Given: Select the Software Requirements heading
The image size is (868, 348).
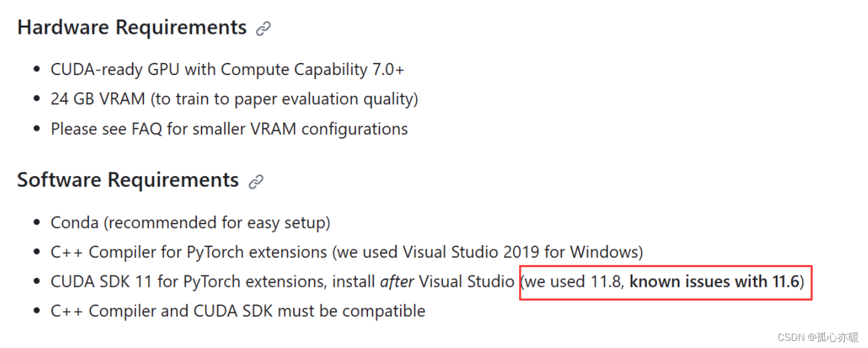Looking at the screenshot, I should click(128, 180).
